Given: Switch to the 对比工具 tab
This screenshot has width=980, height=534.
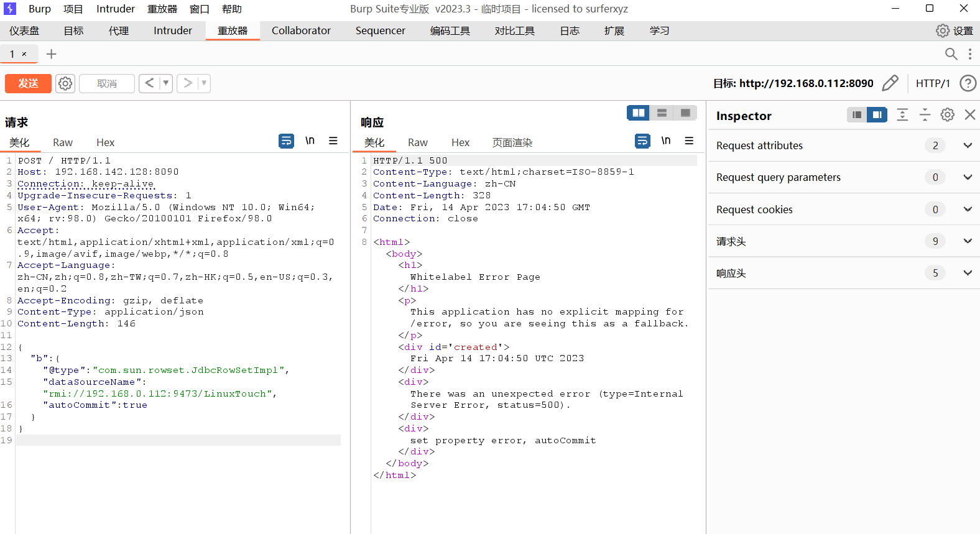Looking at the screenshot, I should [514, 30].
